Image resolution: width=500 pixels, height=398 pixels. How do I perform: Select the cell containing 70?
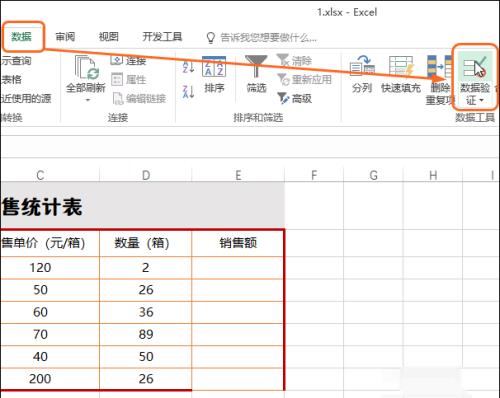point(50,334)
